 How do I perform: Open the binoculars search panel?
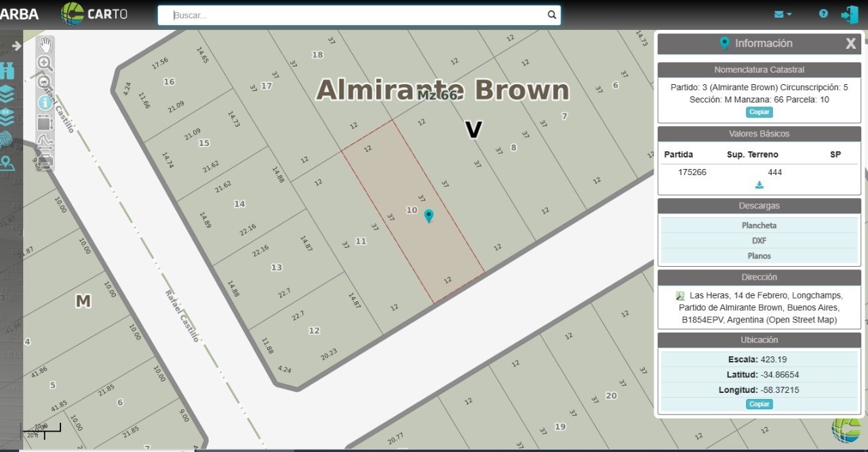coord(7,70)
